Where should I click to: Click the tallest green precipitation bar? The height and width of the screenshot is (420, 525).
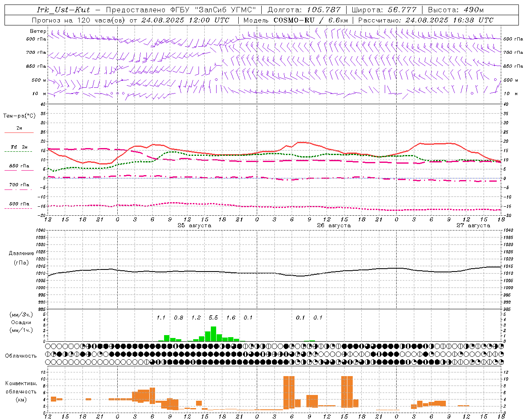click(x=213, y=334)
